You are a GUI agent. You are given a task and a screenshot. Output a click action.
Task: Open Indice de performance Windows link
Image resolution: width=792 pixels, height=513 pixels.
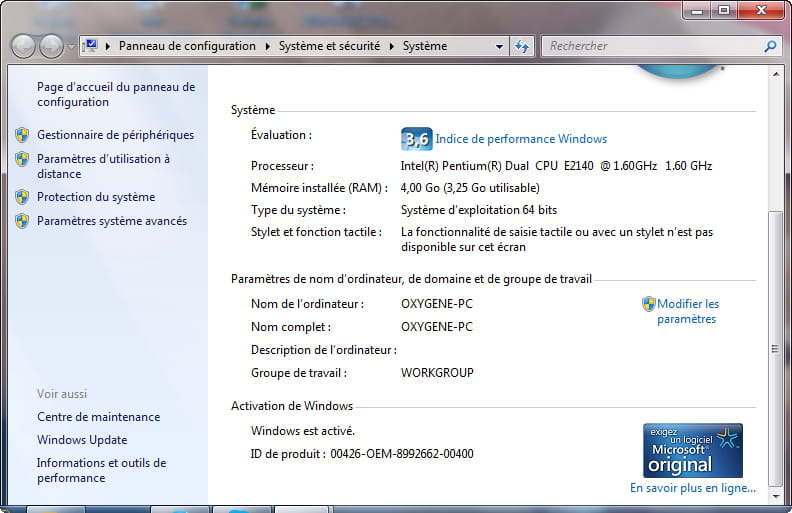click(x=521, y=139)
